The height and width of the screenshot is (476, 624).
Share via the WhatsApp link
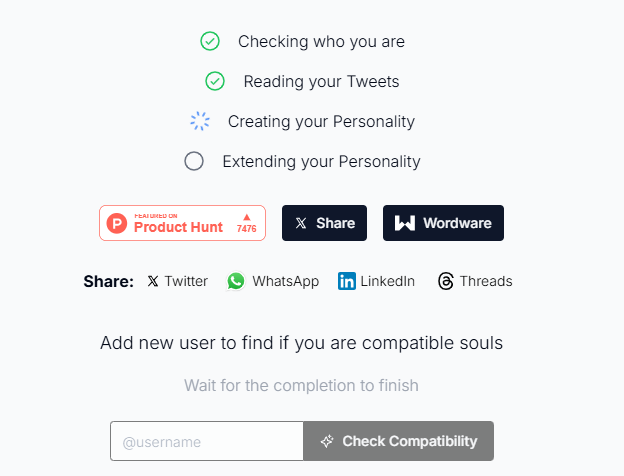(285, 281)
